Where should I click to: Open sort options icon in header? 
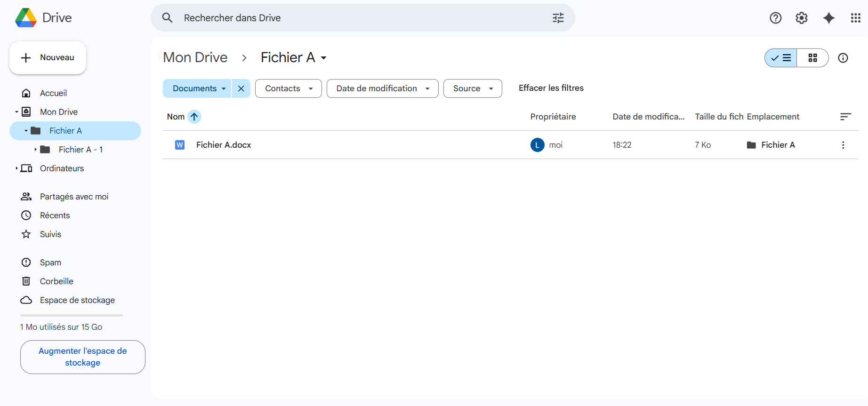tap(845, 117)
